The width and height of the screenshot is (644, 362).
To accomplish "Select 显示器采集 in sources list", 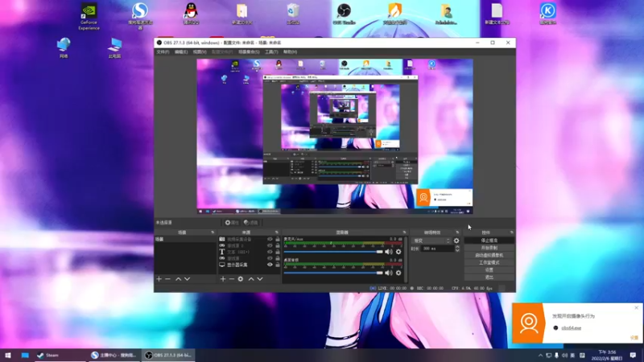I will [x=237, y=265].
